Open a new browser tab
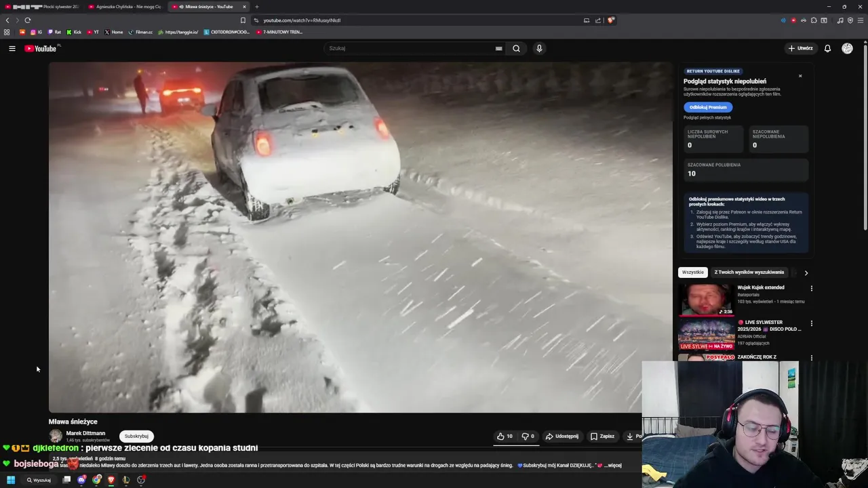 tap(257, 7)
